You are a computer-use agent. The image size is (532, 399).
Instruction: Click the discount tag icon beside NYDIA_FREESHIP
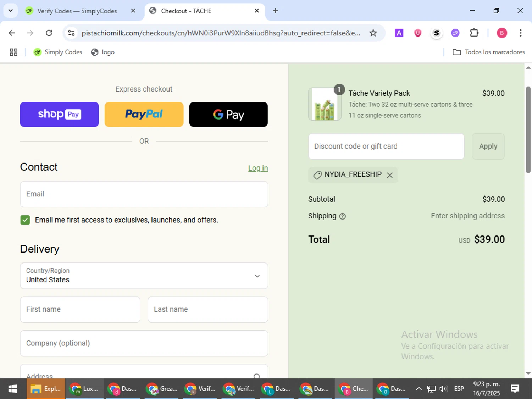point(317,175)
